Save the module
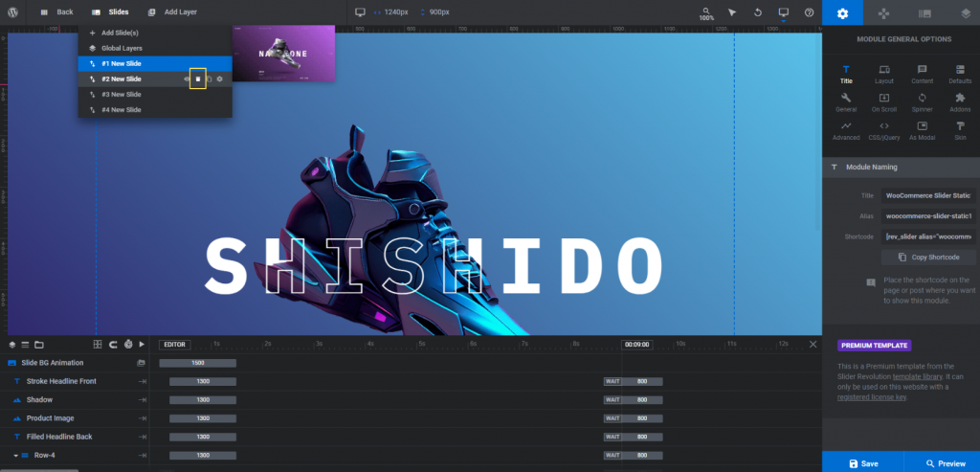The width and height of the screenshot is (980, 472). click(862, 463)
